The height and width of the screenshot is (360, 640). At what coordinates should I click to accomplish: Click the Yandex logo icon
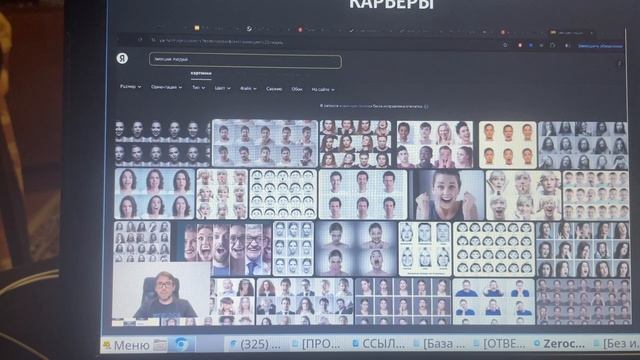coord(122,58)
